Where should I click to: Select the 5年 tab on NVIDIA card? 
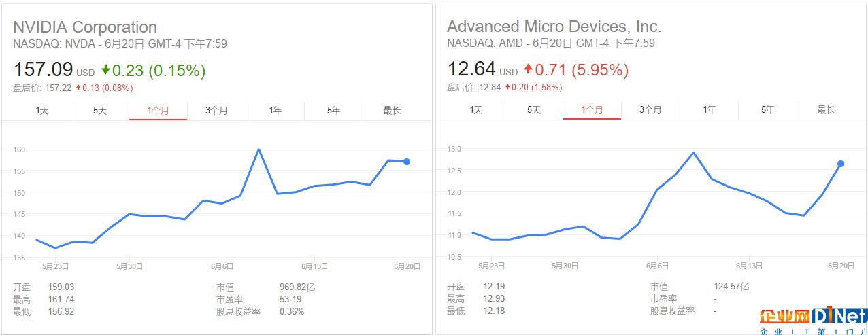tap(333, 110)
